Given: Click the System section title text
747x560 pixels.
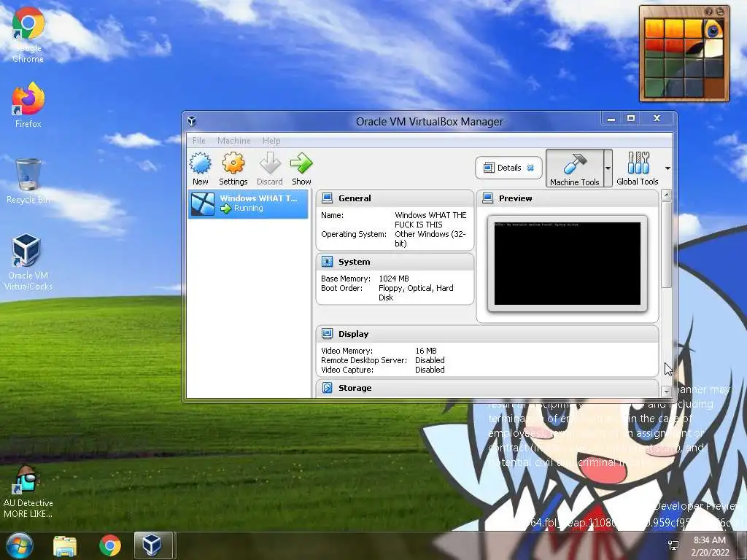Looking at the screenshot, I should pyautogui.click(x=354, y=262).
